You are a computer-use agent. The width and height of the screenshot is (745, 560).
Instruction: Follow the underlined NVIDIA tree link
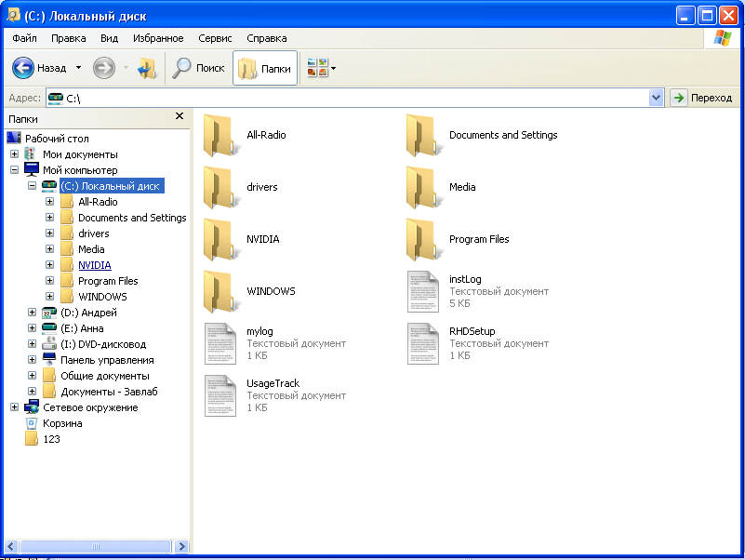click(x=95, y=265)
